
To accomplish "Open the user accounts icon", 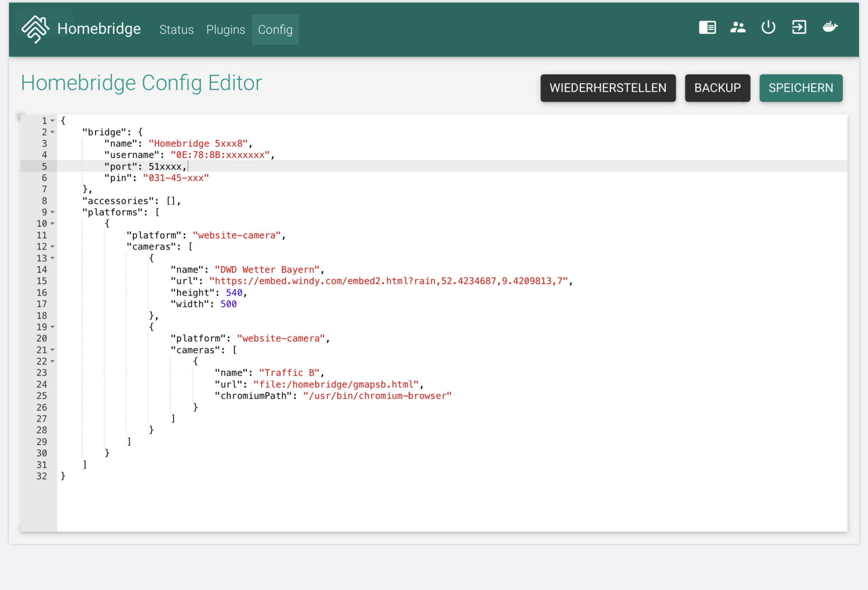I will pyautogui.click(x=738, y=28).
